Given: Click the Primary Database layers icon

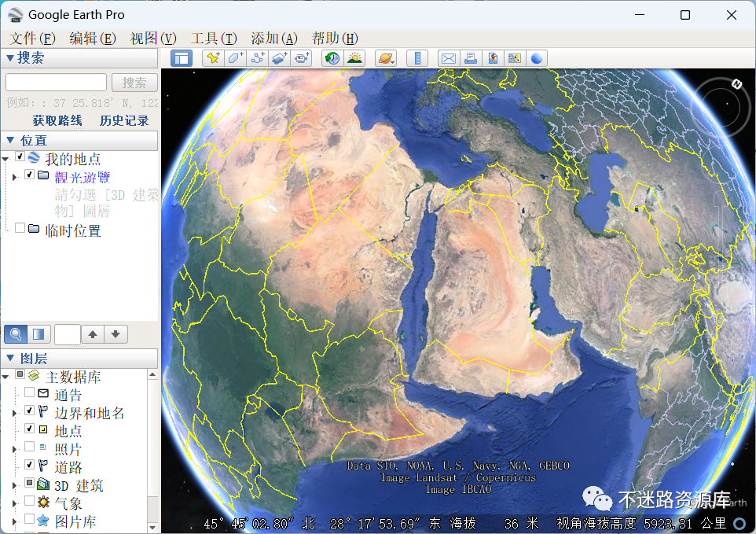Looking at the screenshot, I should tap(34, 375).
